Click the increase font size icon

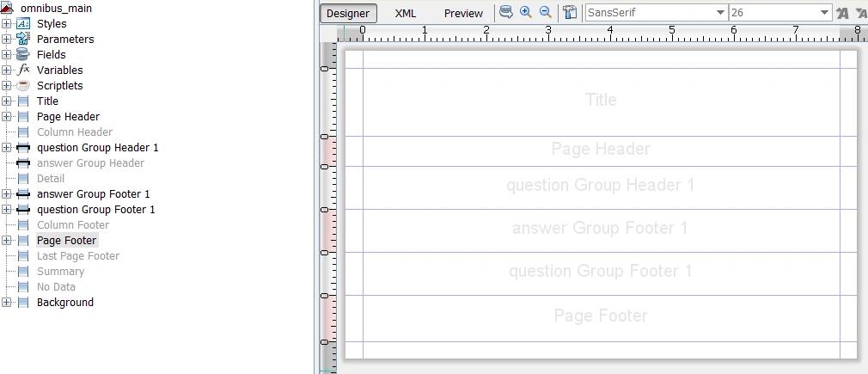click(x=842, y=13)
